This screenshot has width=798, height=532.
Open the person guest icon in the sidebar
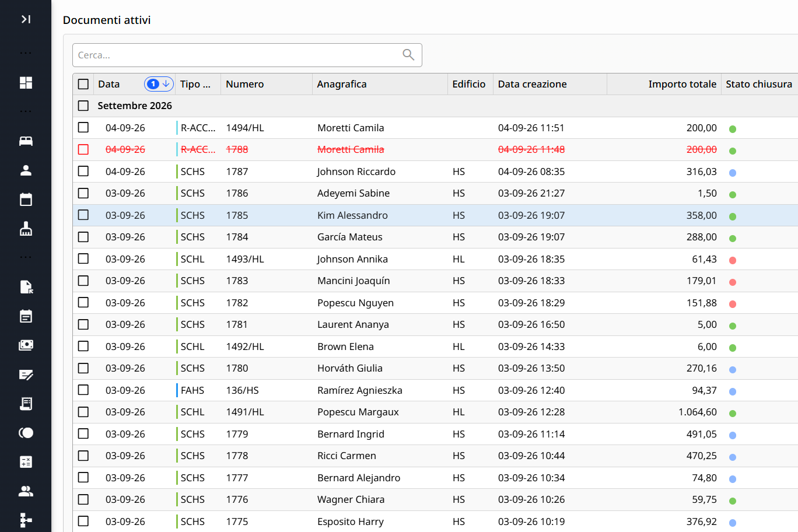26,170
